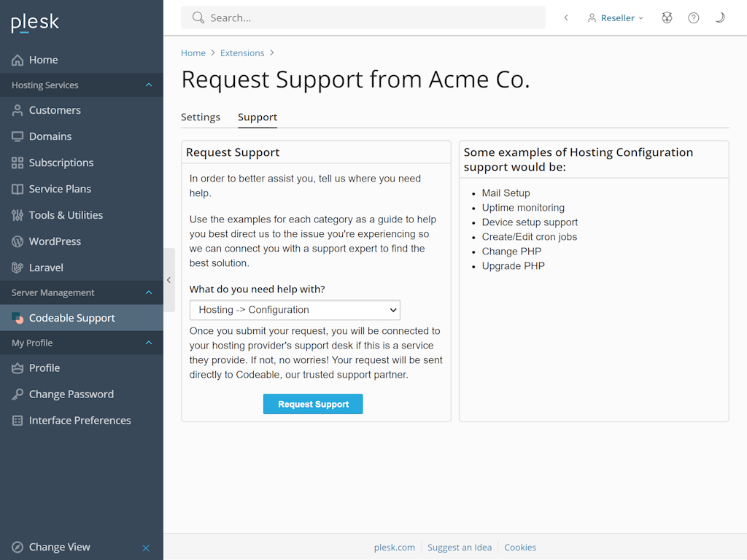Click 'Mail Setup' example text
Viewport: 747px width, 560px height.
pyautogui.click(x=506, y=193)
